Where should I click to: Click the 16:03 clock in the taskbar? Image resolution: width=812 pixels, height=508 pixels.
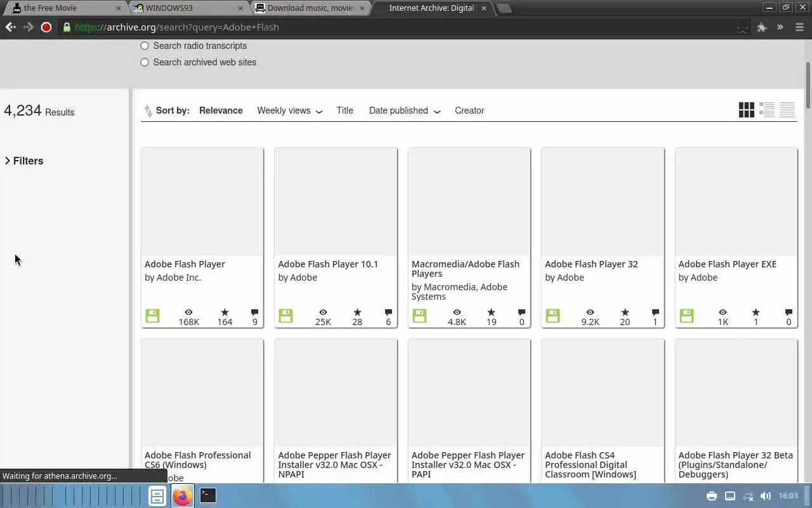click(788, 496)
